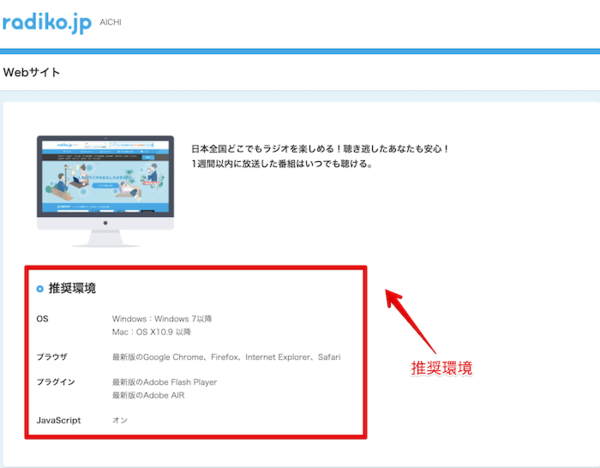Click the blue circle bullet beside 推奨環境
The height and width of the screenshot is (468, 600).
click(40, 289)
